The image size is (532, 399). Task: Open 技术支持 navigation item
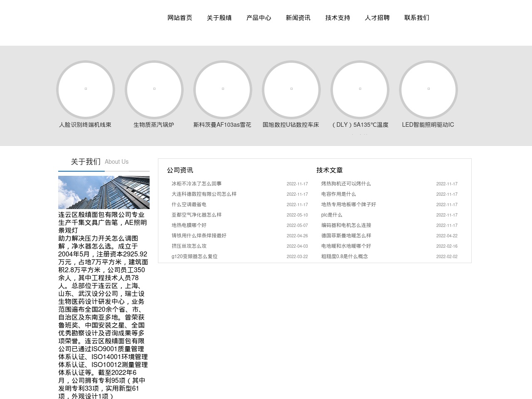[337, 18]
